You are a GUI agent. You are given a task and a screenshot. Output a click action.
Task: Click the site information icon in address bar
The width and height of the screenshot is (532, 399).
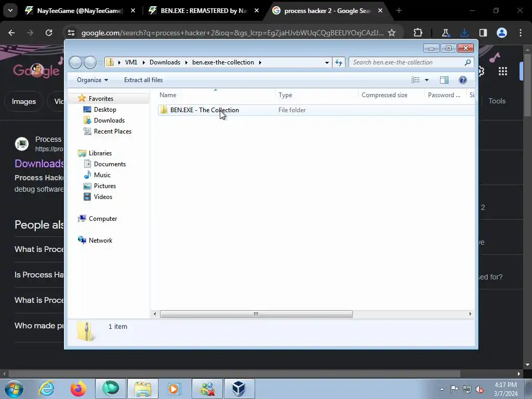coord(71,33)
